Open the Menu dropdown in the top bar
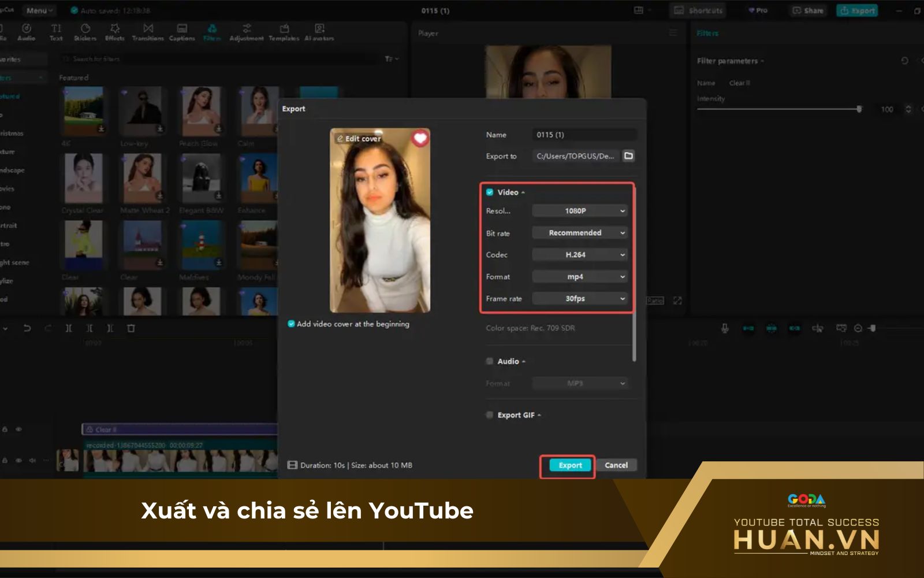Image resolution: width=924 pixels, height=578 pixels. tap(39, 10)
